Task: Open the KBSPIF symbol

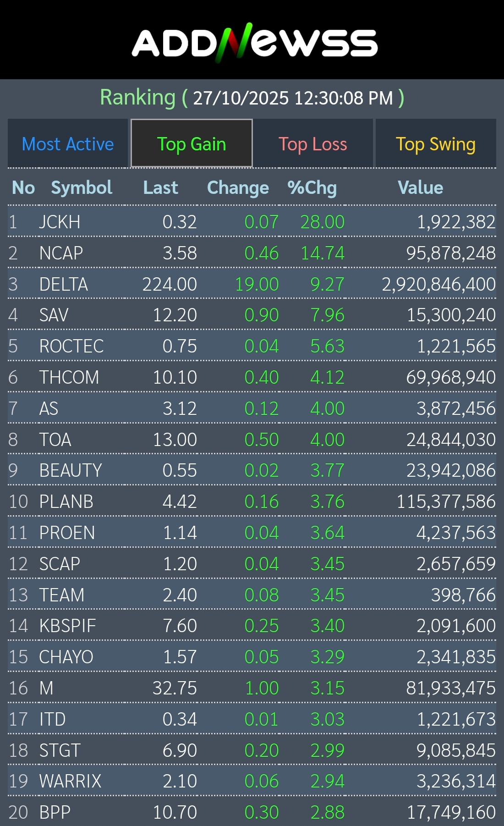Action: (x=68, y=626)
